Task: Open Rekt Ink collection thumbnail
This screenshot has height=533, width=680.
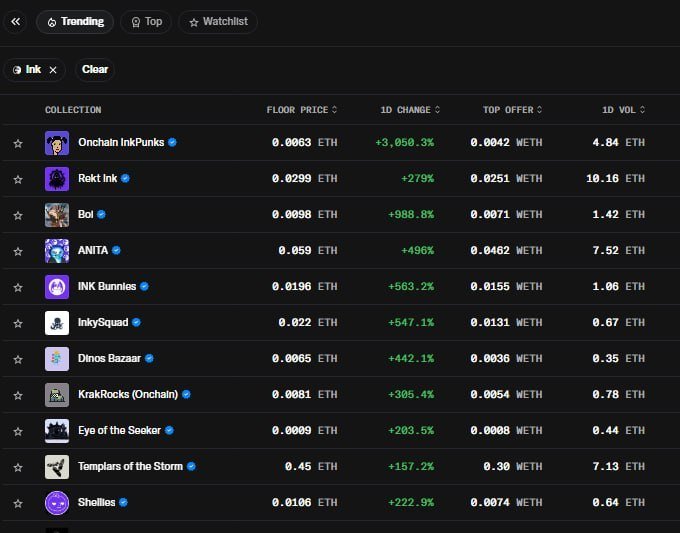Action: coord(57,179)
